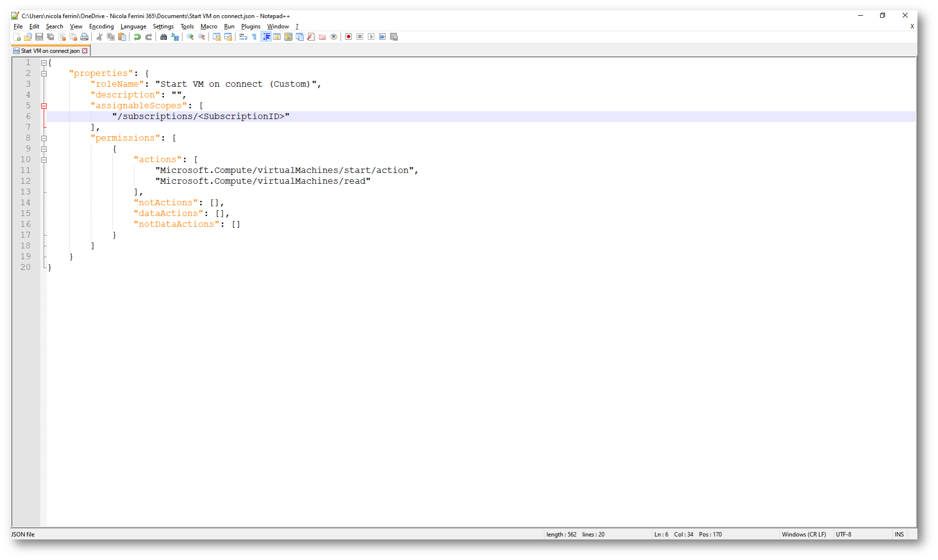Click Windows (CR LF) in status bar
The height and width of the screenshot is (560, 938).
(804, 535)
